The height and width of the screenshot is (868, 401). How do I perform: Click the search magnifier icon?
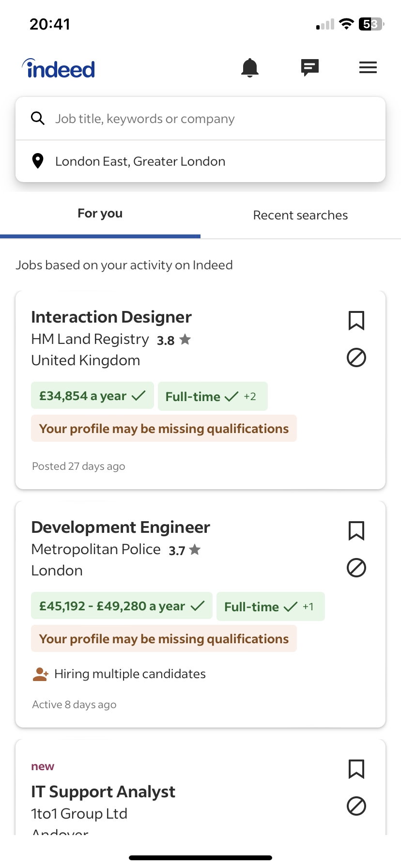tap(38, 118)
